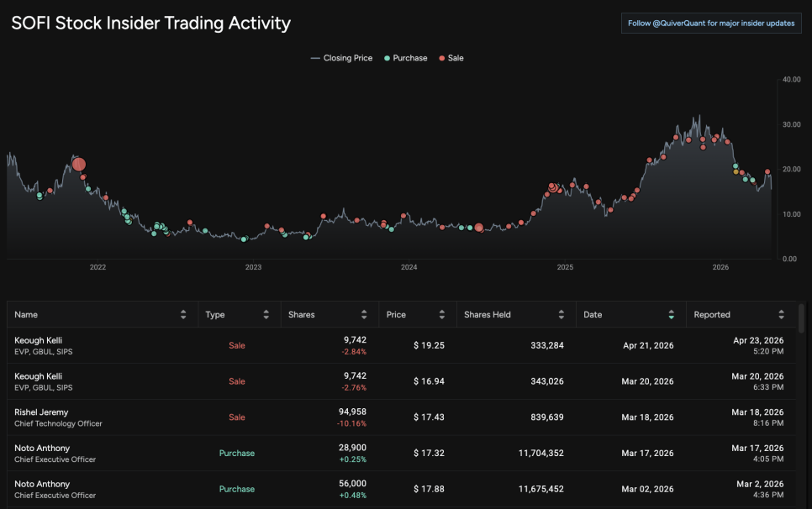The image size is (812, 509).
Task: Click Shares Held sort arrows
Action: [x=561, y=315]
